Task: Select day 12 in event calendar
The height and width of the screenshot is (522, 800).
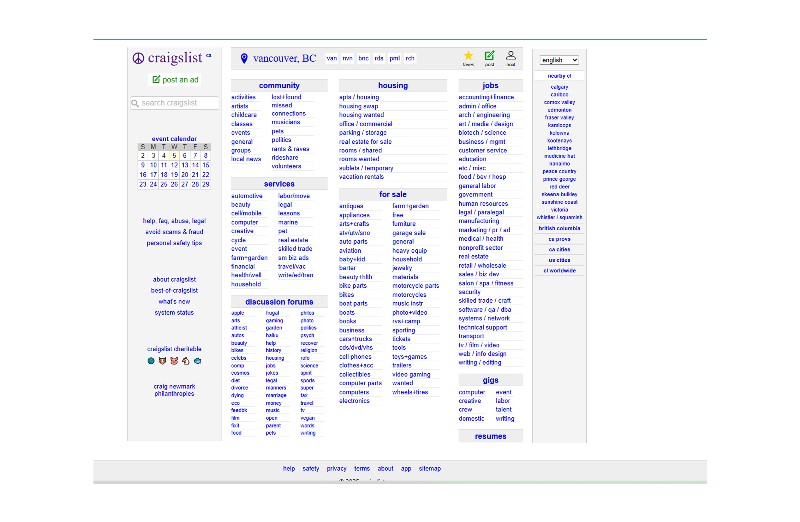Action: [x=174, y=165]
